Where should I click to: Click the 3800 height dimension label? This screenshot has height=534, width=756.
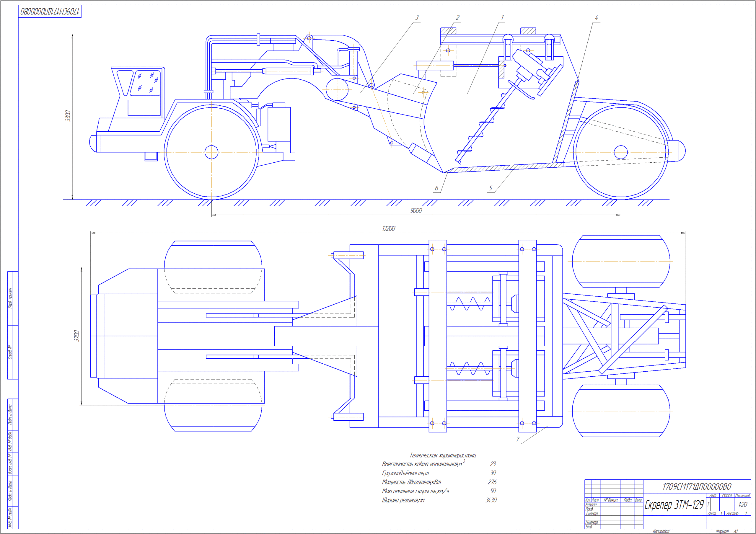[68, 116]
